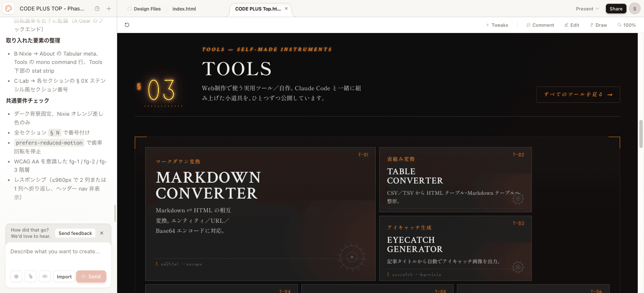Click gear icon in Eyecatch Generator card
The width and height of the screenshot is (644, 293).
518,267
